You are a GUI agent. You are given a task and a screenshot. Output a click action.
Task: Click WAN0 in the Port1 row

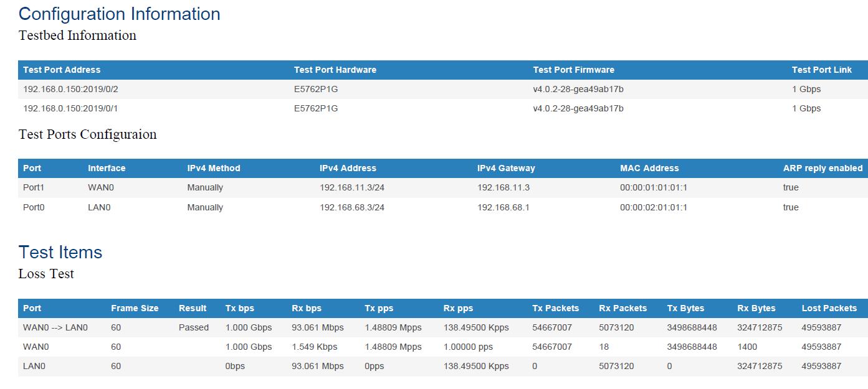(x=100, y=187)
